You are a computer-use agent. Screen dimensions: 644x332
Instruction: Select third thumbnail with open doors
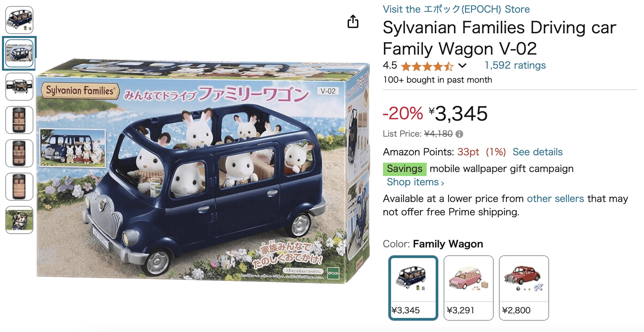[19, 87]
